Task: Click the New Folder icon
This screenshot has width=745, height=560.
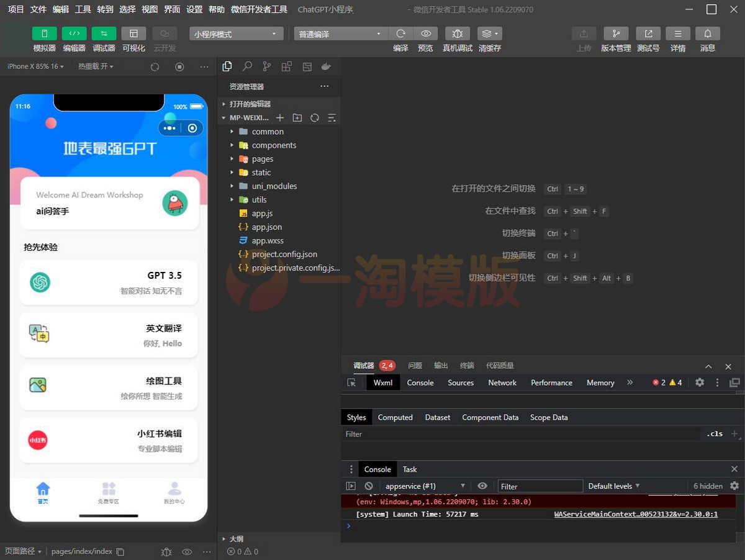Action: tap(297, 117)
